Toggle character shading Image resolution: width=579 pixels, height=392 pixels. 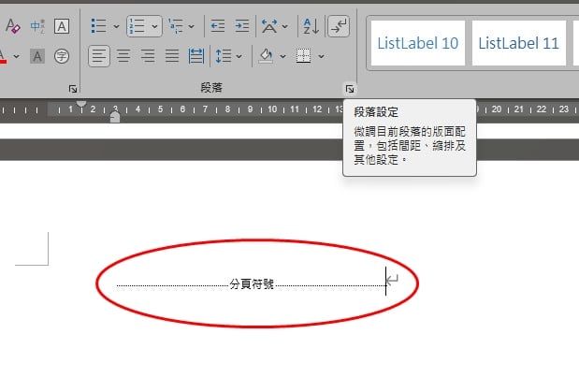click(37, 56)
